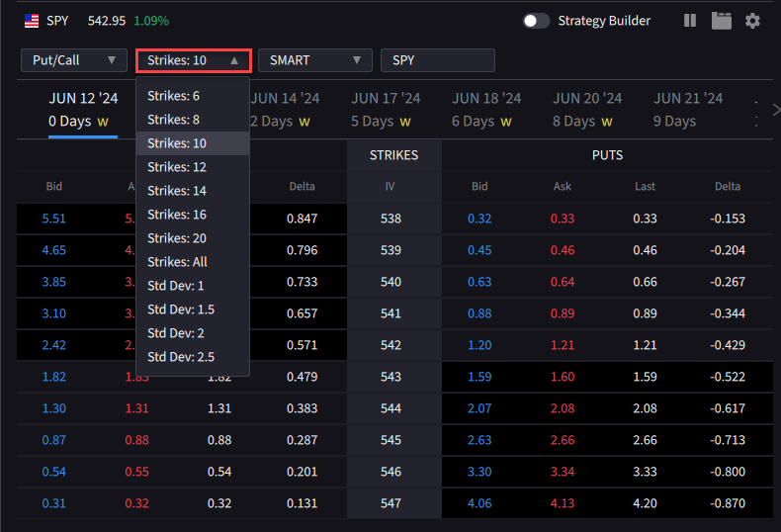Click strike 540 cell
This screenshot has width=781, height=532.
(x=391, y=282)
